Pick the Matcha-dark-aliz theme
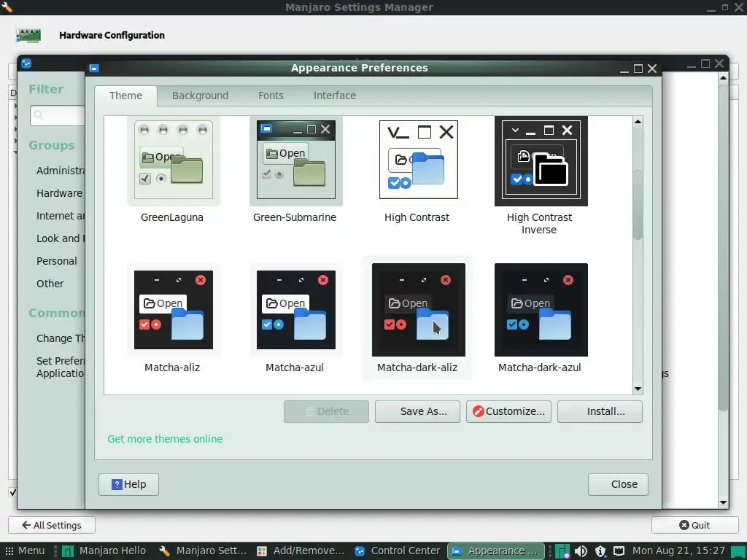The width and height of the screenshot is (747, 560). 418,309
